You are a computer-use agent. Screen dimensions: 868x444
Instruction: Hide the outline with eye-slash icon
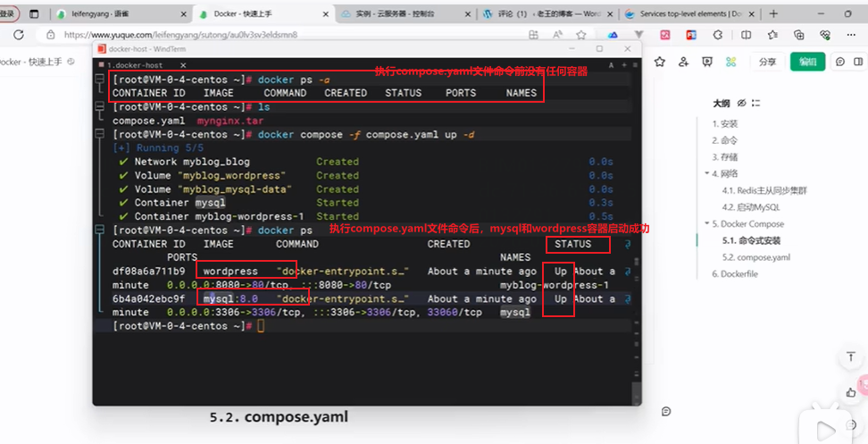(x=742, y=103)
